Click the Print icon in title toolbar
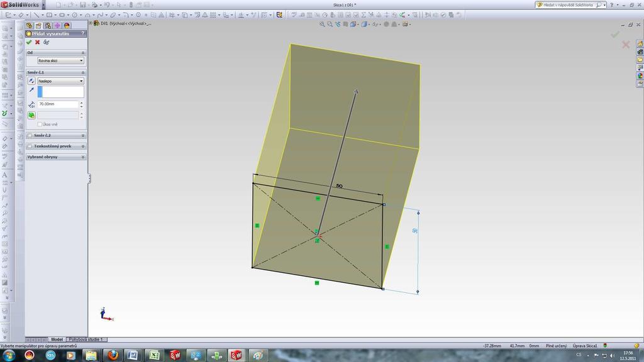 coord(94,5)
